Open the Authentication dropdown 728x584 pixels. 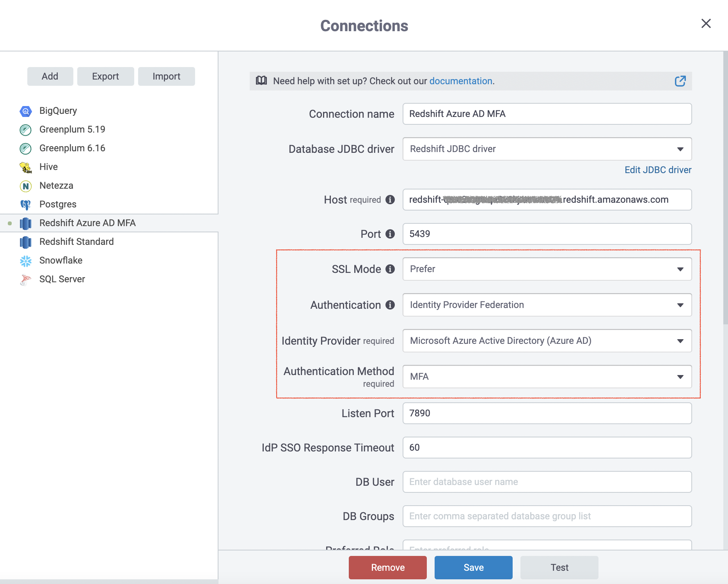pyautogui.click(x=547, y=305)
